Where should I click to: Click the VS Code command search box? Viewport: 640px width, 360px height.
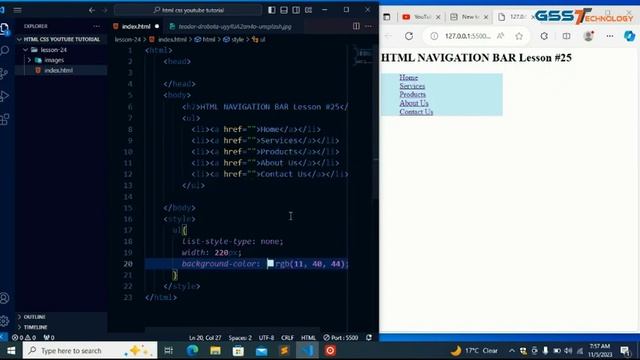click(188, 10)
